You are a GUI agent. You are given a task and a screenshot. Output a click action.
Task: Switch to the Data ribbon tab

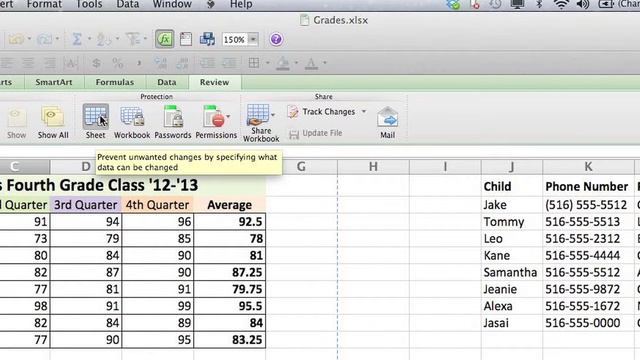[167, 82]
